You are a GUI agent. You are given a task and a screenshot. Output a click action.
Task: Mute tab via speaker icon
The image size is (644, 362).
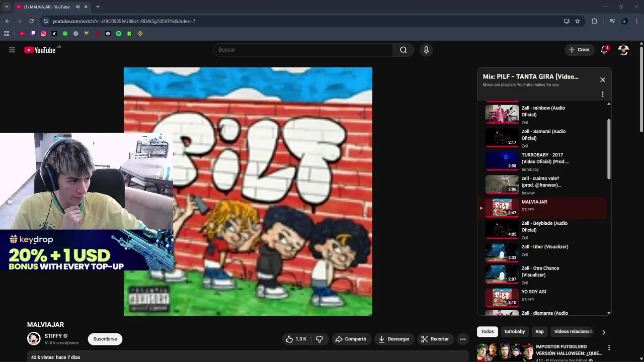click(77, 7)
